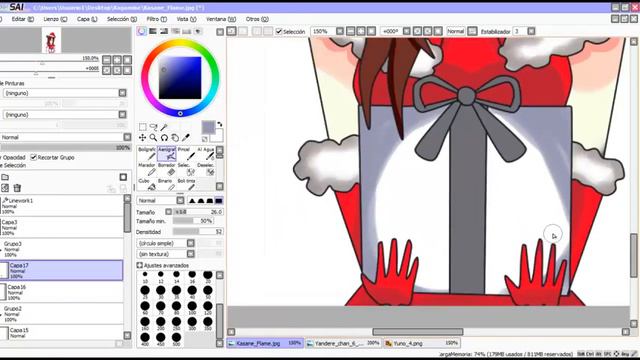
Task: Toggle the Recortar Grupo checkbox
Action: tap(33, 157)
